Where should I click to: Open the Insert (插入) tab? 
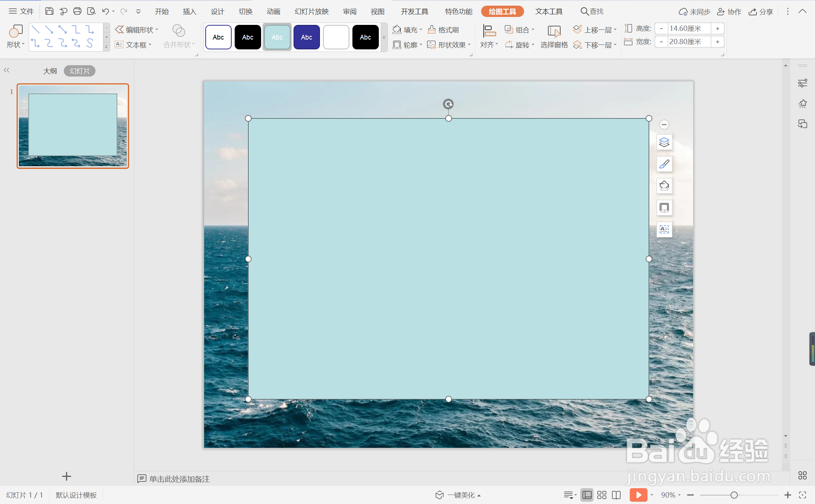(x=189, y=12)
